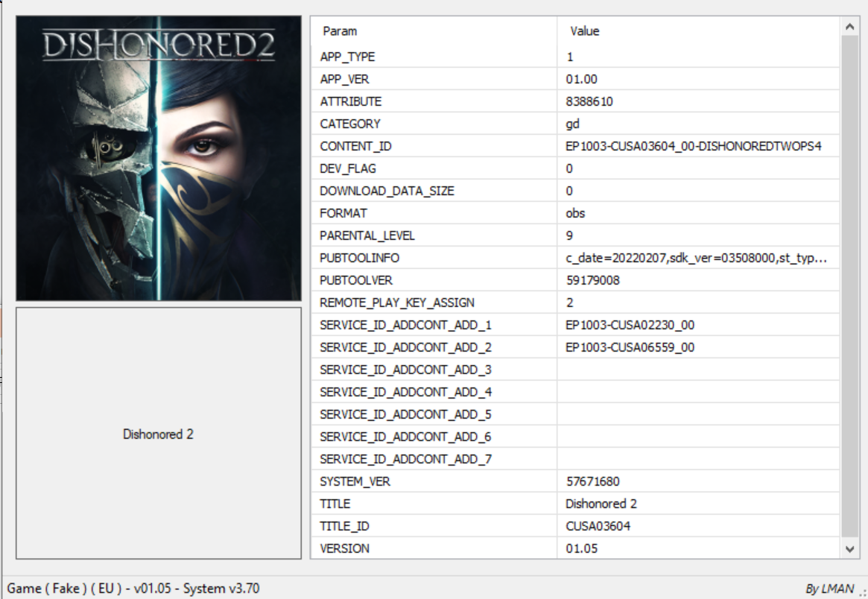
Task: Click the window resize grip at status bar corner
Action: point(862,593)
